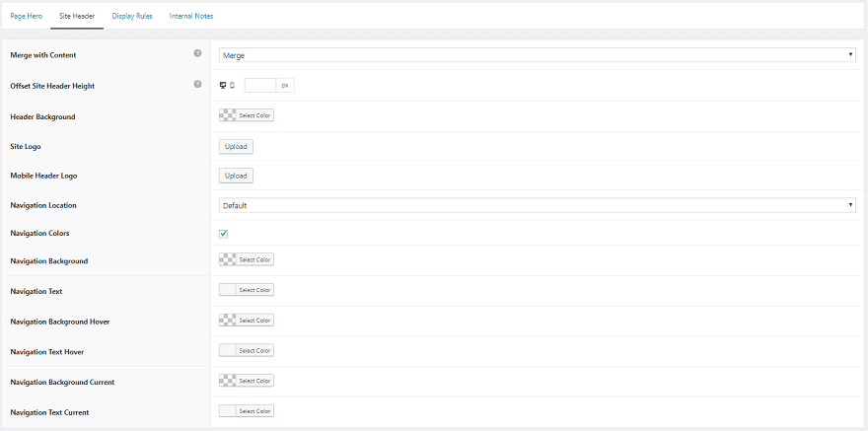Click help icon beside Merge with Content
868x431 pixels.
197,53
